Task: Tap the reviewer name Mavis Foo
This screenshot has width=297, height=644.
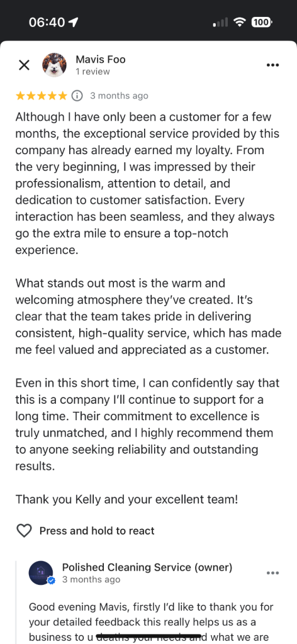Action: 100,60
